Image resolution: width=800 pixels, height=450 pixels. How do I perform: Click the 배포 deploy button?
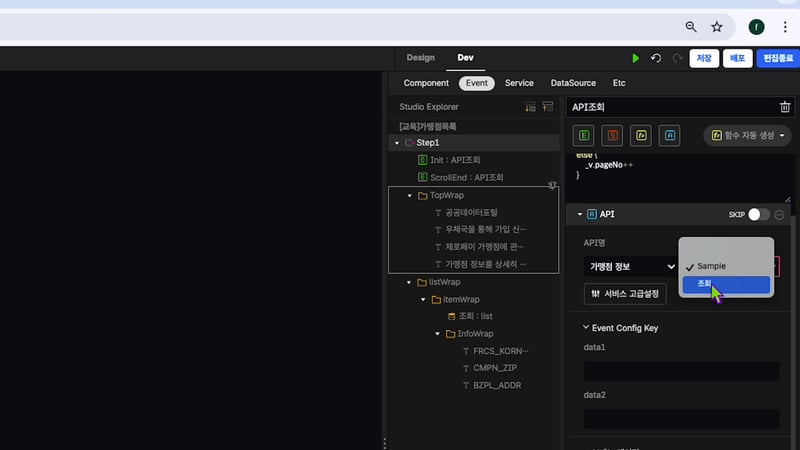pos(737,58)
